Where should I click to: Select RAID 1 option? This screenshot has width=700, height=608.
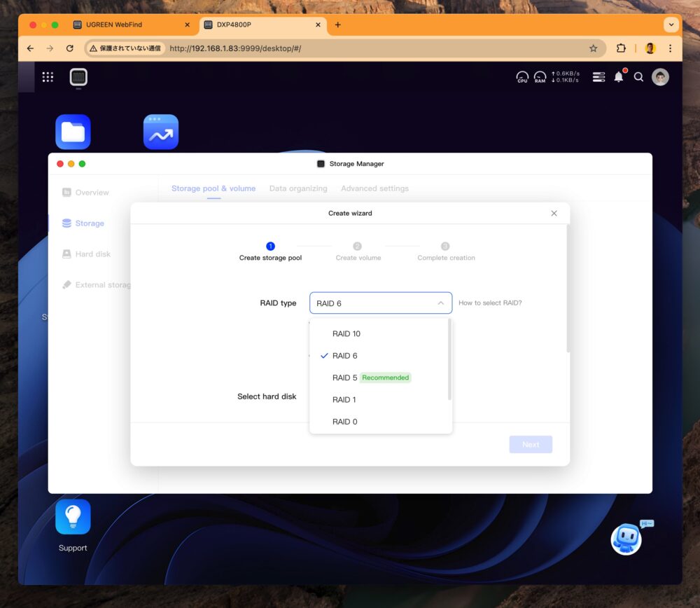[344, 399]
